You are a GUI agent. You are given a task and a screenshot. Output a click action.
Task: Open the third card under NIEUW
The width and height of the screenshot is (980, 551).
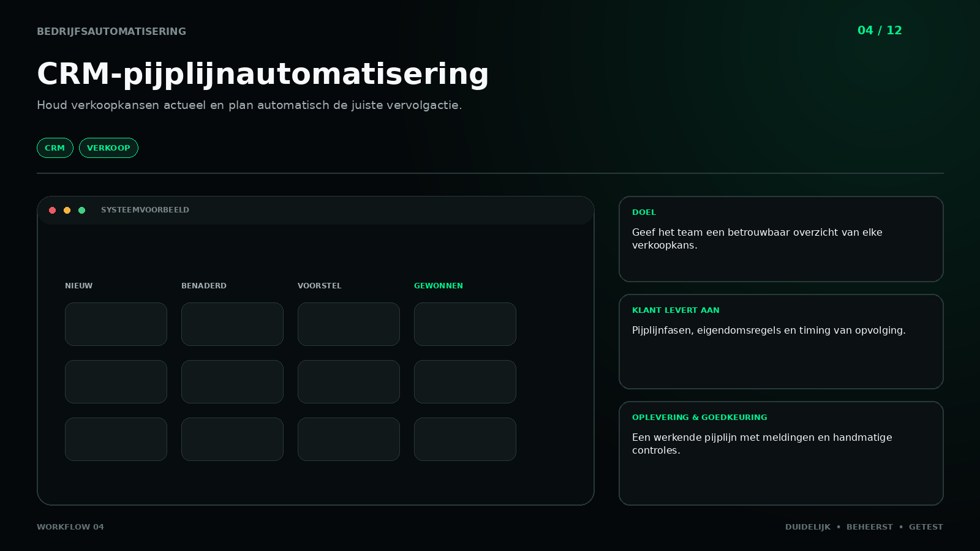pos(116,439)
